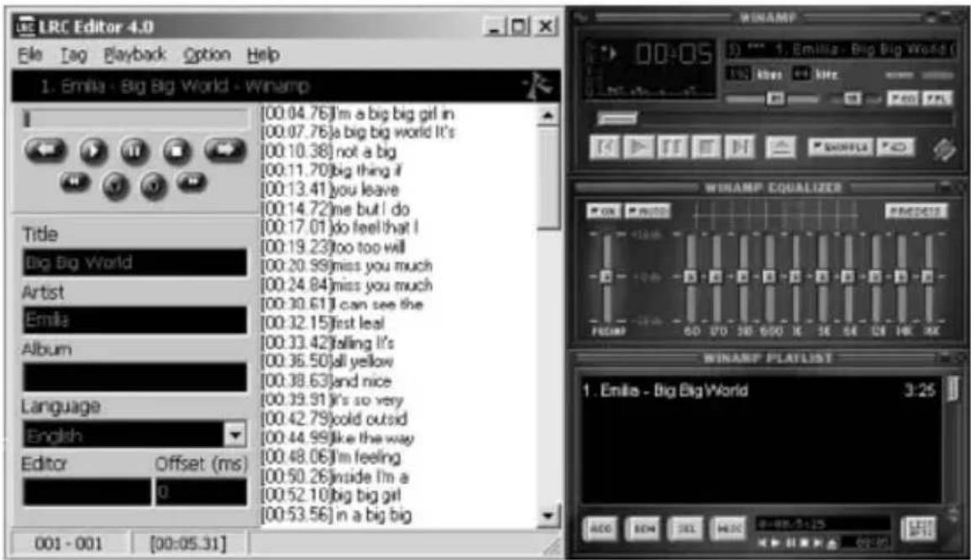
Task: Click the dancing figure icon beside song banner
Action: tap(536, 86)
